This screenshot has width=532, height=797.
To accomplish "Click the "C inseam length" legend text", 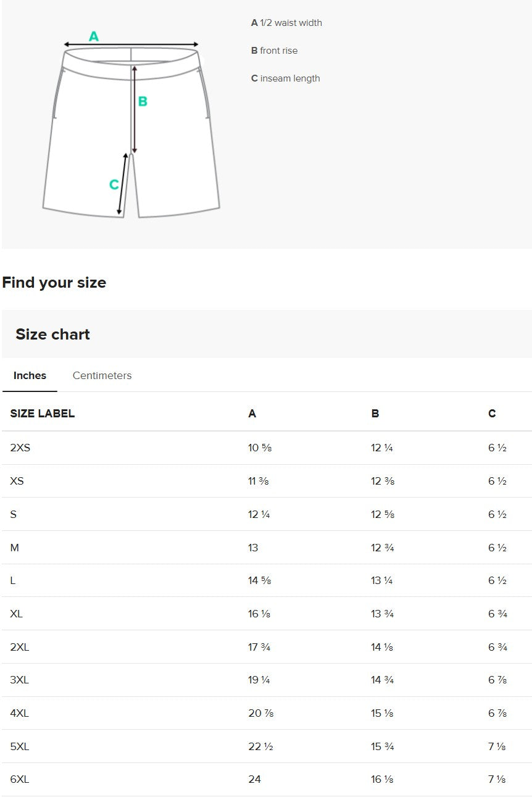I will pyautogui.click(x=285, y=78).
